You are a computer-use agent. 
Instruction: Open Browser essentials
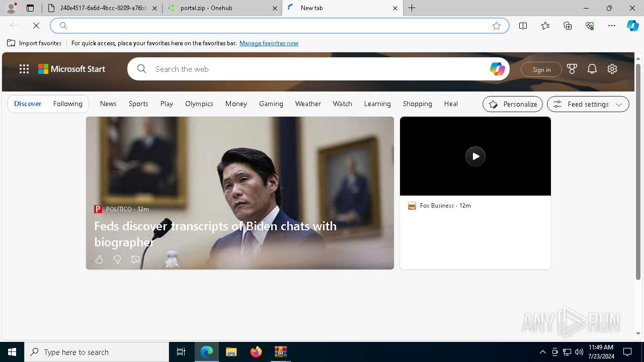pyautogui.click(x=590, y=26)
